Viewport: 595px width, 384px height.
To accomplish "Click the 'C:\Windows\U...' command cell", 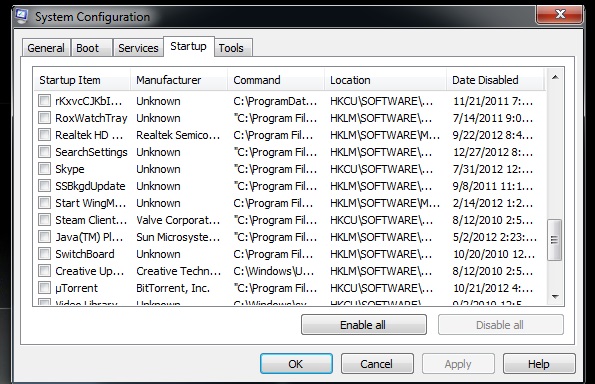I will 274,271.
